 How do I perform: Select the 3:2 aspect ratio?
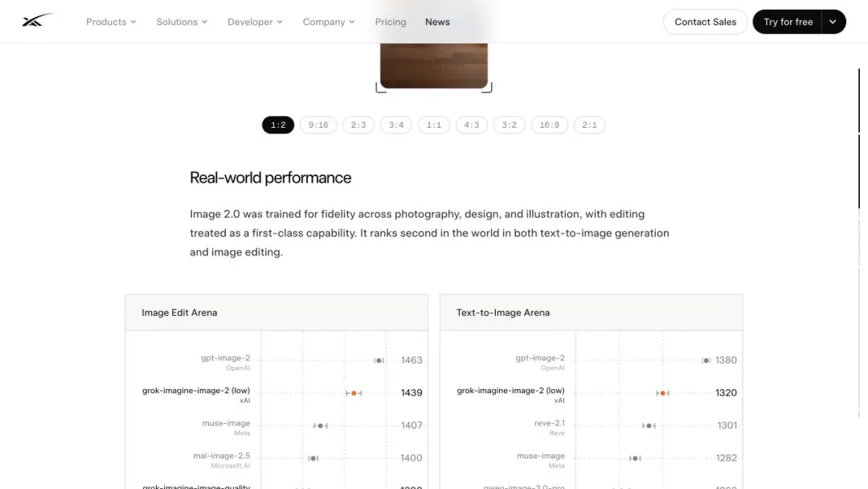pos(510,125)
